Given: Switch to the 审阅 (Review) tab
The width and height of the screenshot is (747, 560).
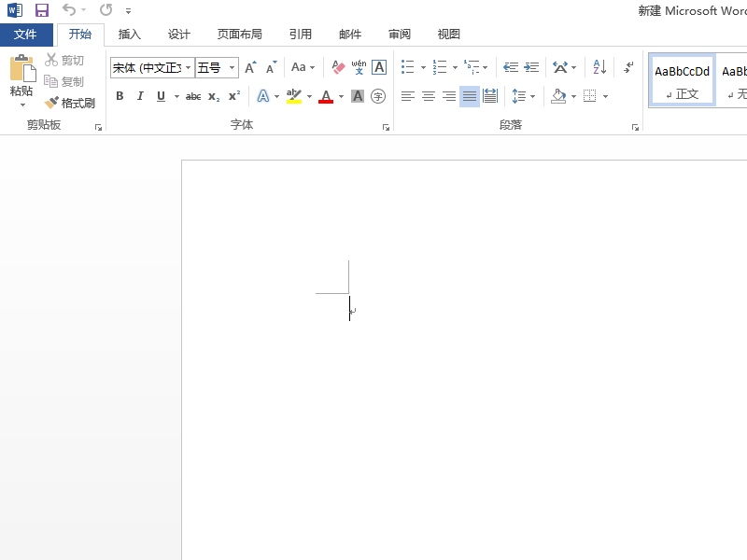Looking at the screenshot, I should point(400,35).
